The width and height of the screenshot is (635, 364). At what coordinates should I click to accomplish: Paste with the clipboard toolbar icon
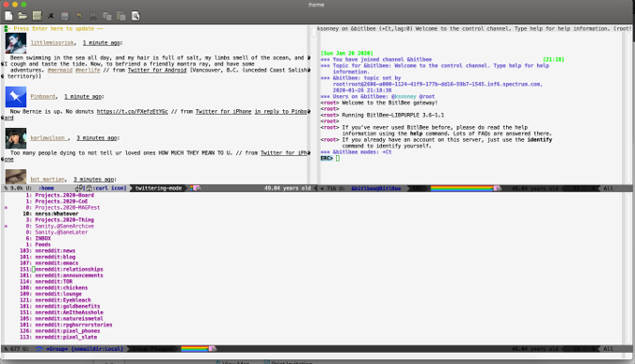tap(121, 16)
